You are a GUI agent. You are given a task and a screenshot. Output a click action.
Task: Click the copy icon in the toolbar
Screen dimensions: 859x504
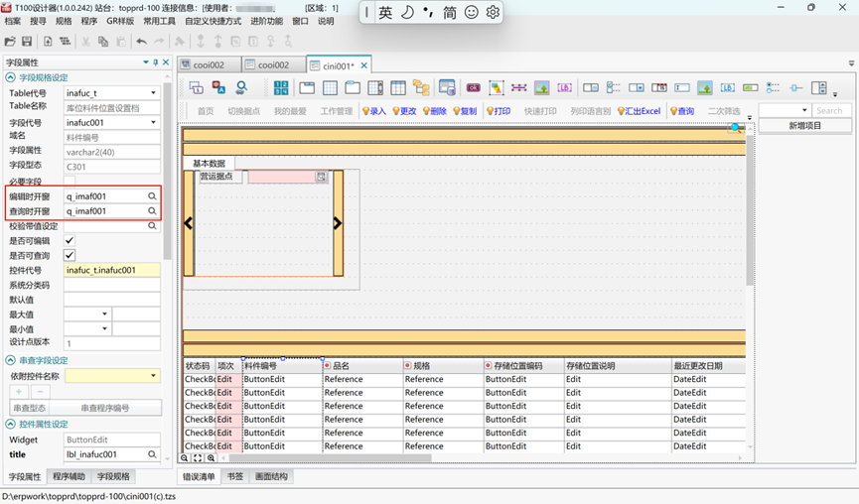[103, 41]
